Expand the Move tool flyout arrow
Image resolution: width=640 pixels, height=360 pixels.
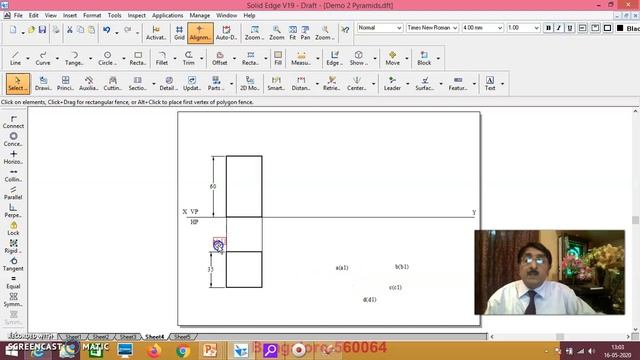coord(407,58)
